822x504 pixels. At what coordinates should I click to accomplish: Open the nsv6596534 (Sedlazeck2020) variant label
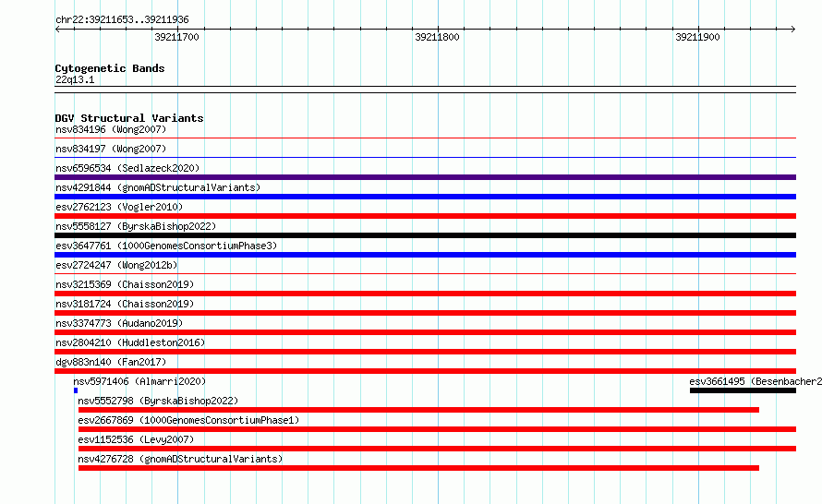point(127,168)
